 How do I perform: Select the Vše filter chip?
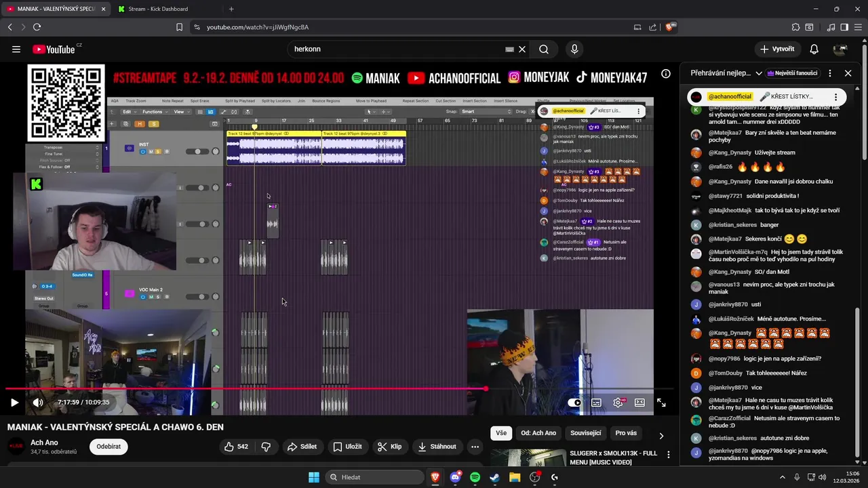501,433
